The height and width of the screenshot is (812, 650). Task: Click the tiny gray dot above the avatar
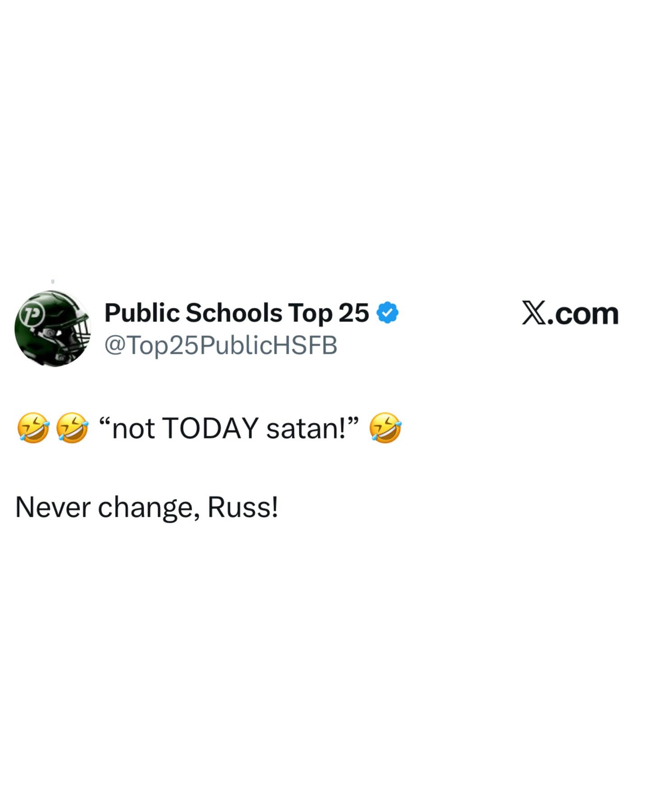click(53, 281)
